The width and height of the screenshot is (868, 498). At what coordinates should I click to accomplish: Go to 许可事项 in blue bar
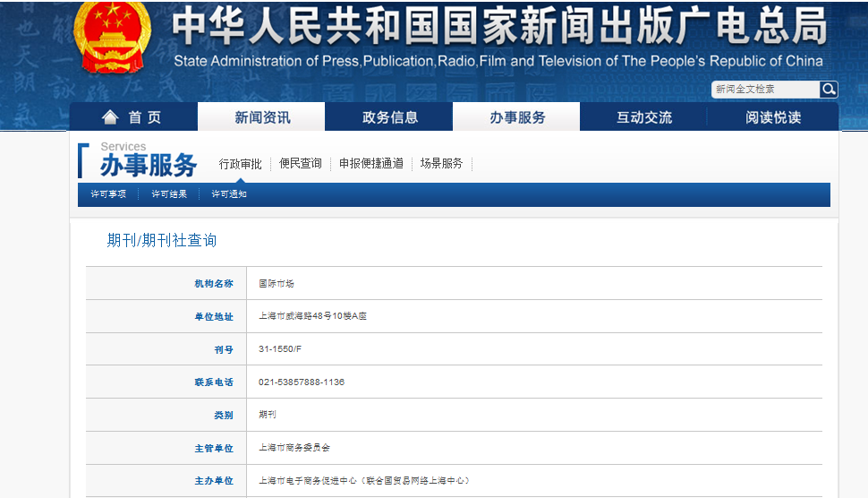coord(108,193)
